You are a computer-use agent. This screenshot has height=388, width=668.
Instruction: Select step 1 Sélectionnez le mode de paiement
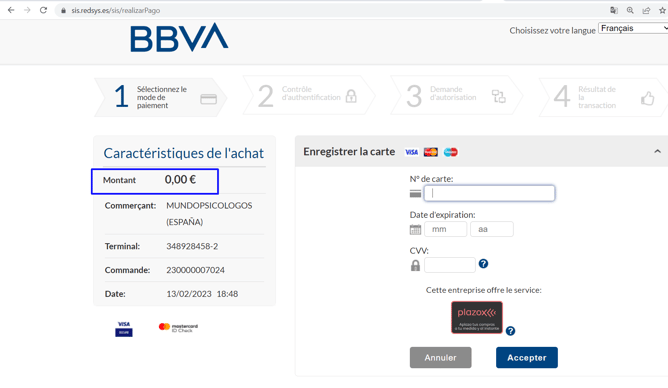click(x=161, y=97)
